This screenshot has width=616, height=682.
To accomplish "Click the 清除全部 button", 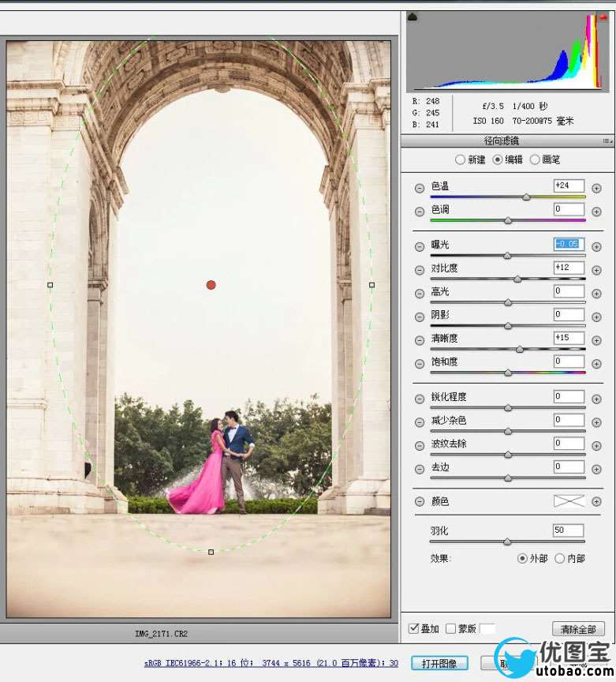I will click(x=578, y=629).
